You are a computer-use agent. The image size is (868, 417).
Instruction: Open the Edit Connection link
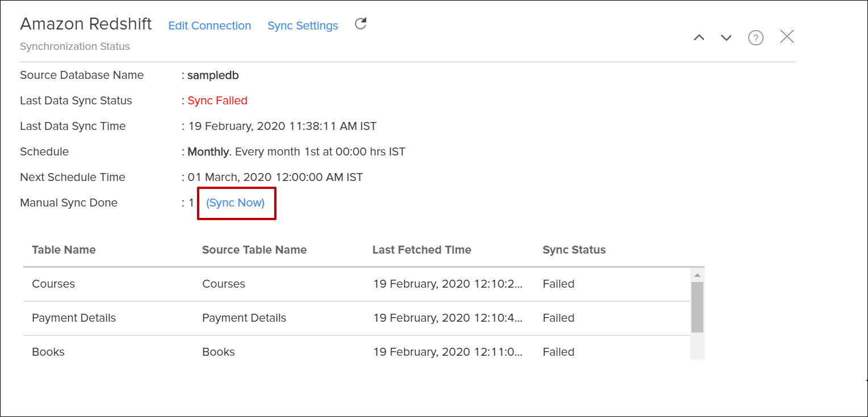pos(209,26)
